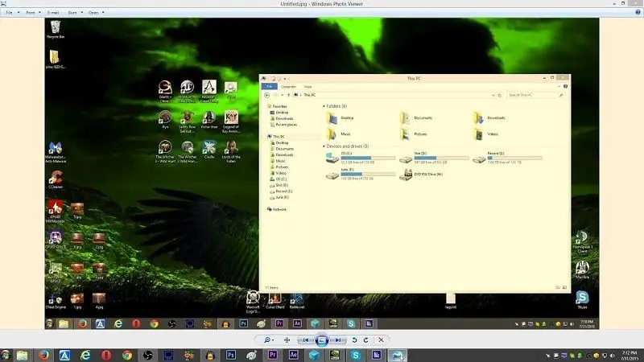Select the OS (C:) drive usage bar
This screenshot has height=362, width=644.
(368, 158)
